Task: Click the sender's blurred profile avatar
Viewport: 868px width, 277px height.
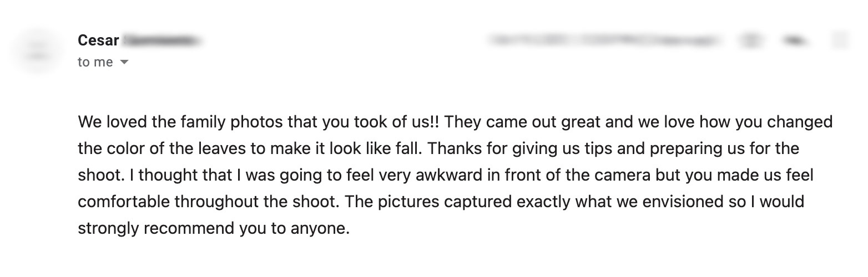Action: [x=37, y=51]
